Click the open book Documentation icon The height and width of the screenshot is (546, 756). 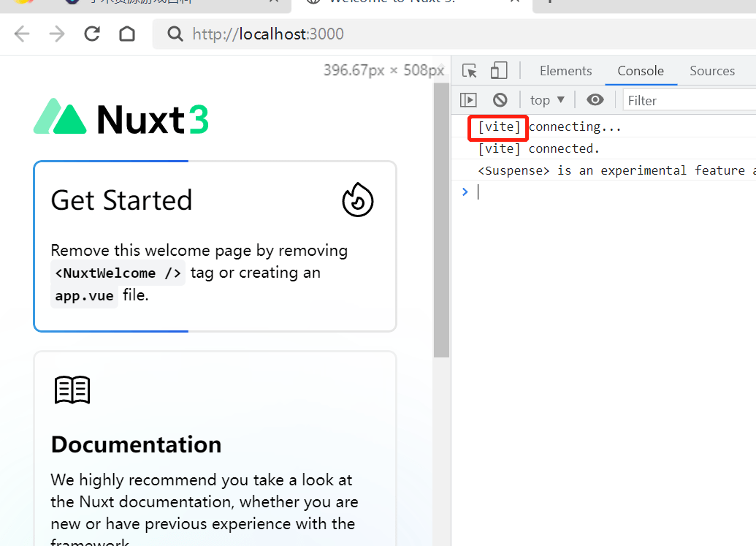(x=72, y=390)
